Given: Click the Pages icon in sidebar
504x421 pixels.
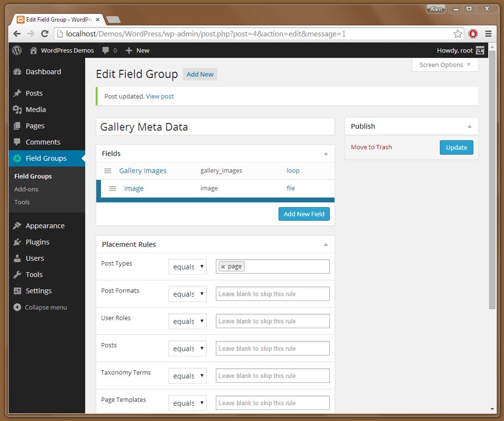Looking at the screenshot, I should click(x=17, y=126).
